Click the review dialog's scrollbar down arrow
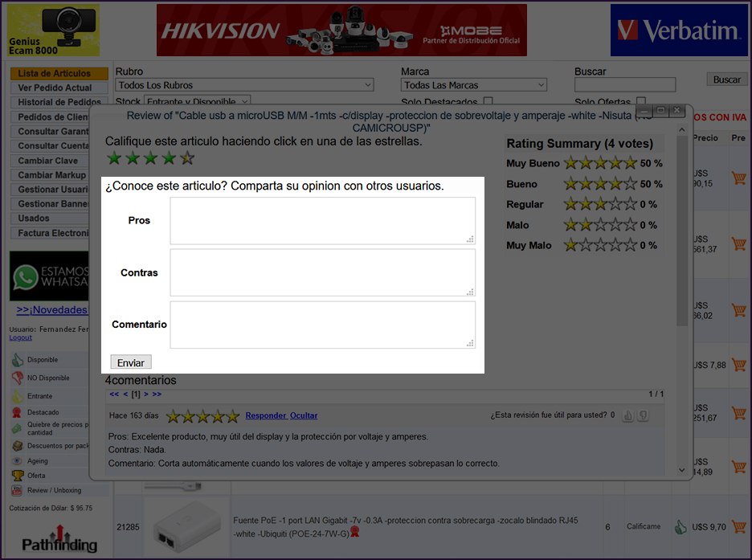Image resolution: width=752 pixels, height=560 pixels. 682,470
